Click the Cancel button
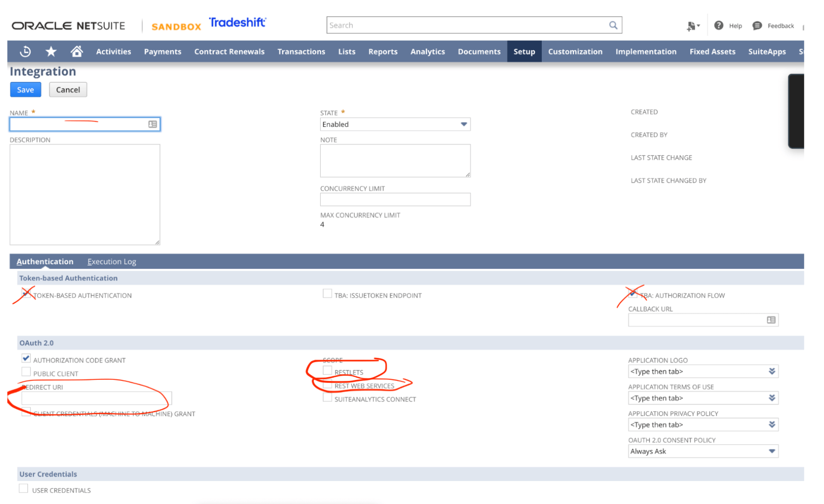 [x=68, y=89]
